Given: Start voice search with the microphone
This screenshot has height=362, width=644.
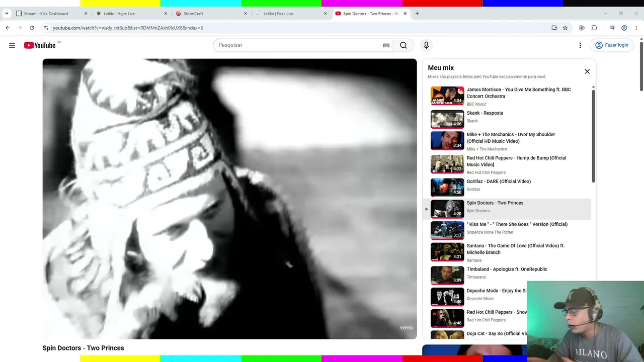Looking at the screenshot, I should pyautogui.click(x=426, y=45).
